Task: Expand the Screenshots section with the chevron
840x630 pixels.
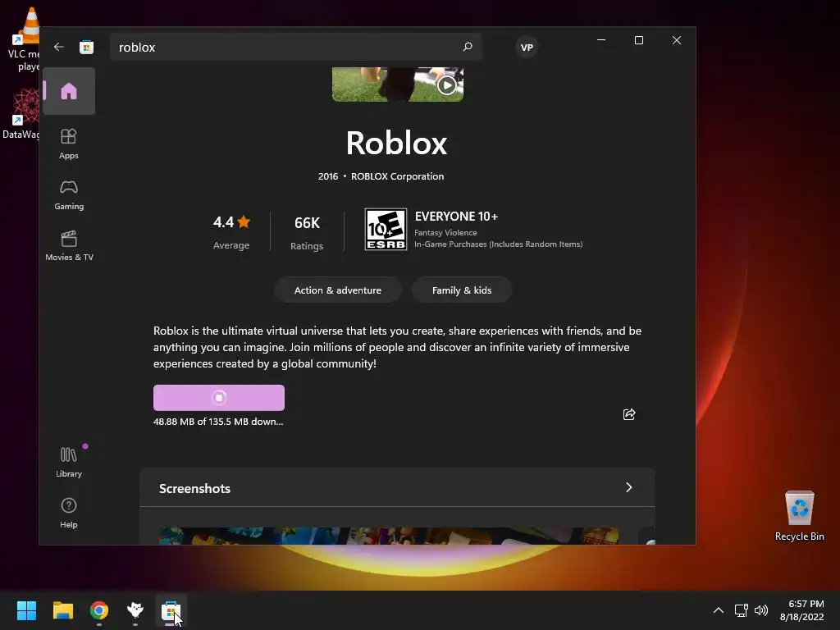Action: pos(629,487)
